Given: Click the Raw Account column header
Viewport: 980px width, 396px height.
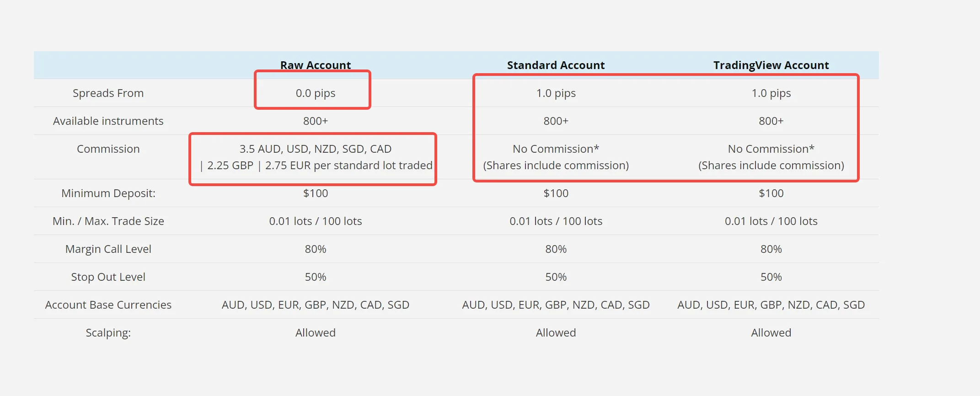Looking at the screenshot, I should [x=316, y=65].
